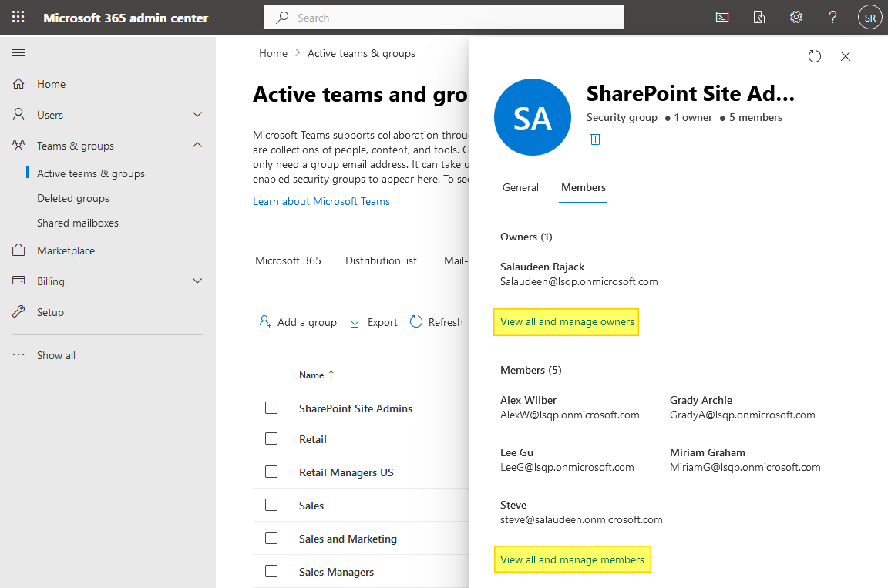
Task: Open the app launcher waffle icon
Action: [18, 17]
